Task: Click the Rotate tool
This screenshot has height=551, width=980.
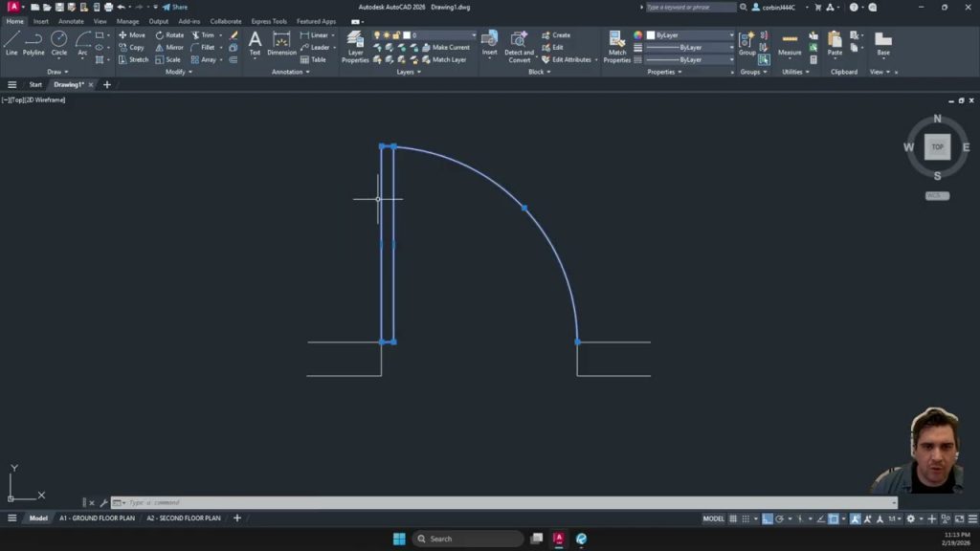Action: coord(169,35)
